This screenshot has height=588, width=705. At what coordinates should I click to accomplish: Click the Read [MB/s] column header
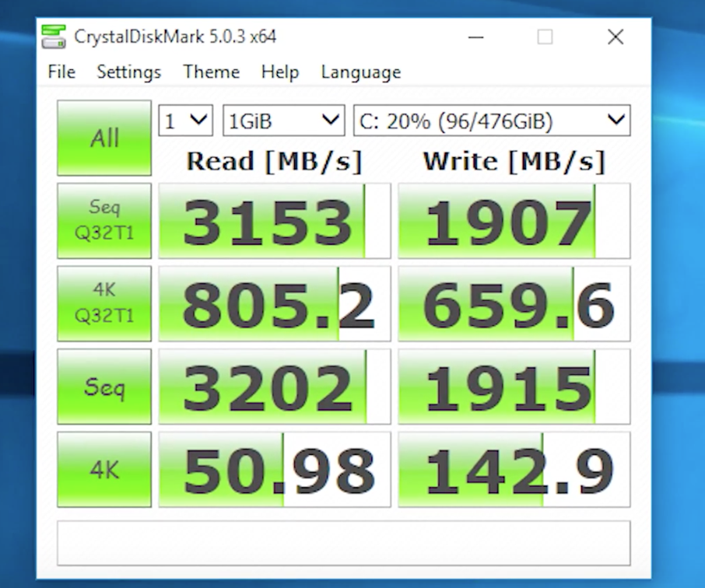click(x=274, y=161)
